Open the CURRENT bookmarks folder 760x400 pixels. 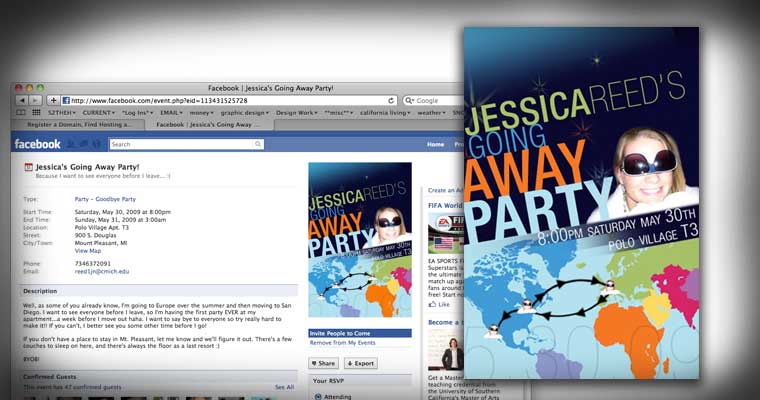click(99, 112)
